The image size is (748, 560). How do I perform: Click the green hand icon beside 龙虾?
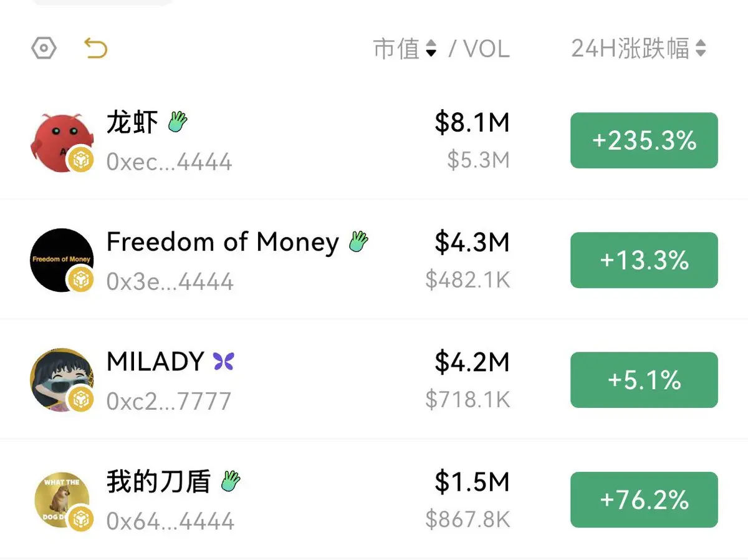178,122
